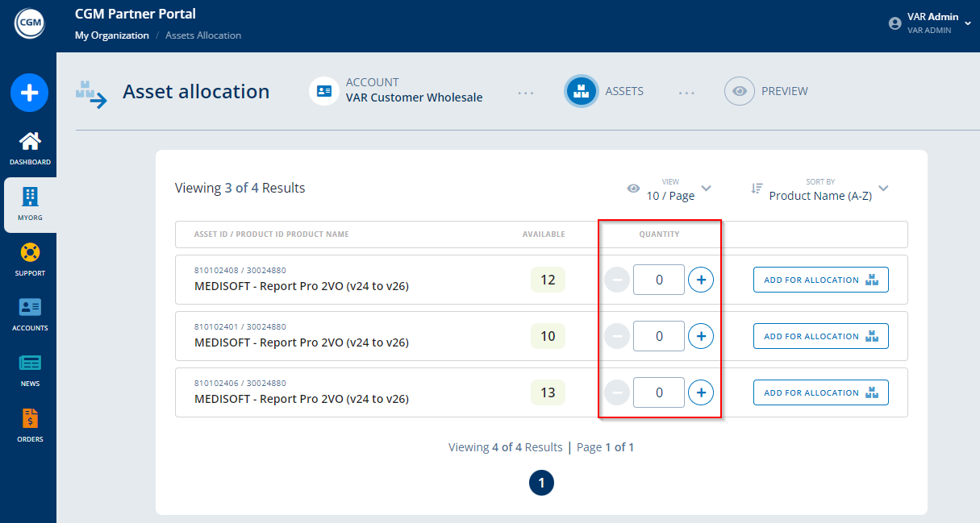
Task: Expand the View 10 / Page dropdown
Action: coord(706,189)
